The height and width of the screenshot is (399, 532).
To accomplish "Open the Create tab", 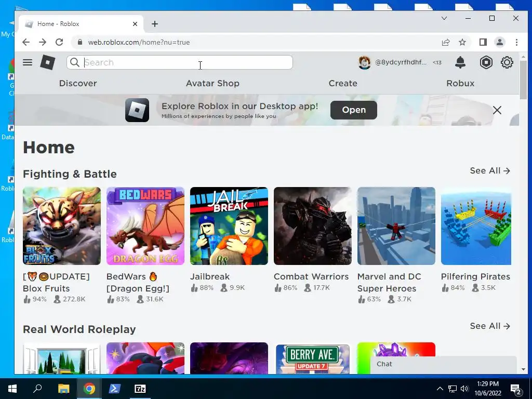I will [343, 83].
